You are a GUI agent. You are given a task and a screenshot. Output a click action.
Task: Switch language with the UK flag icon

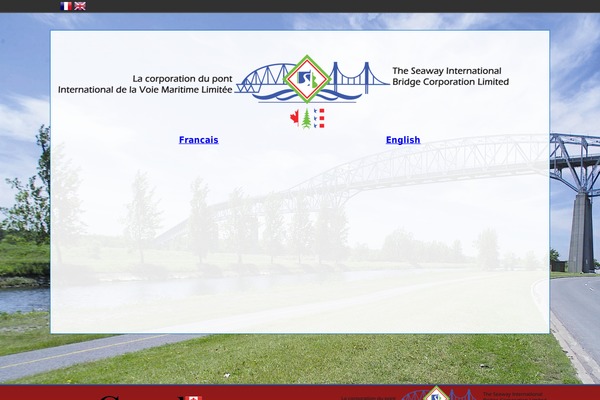(x=80, y=6)
